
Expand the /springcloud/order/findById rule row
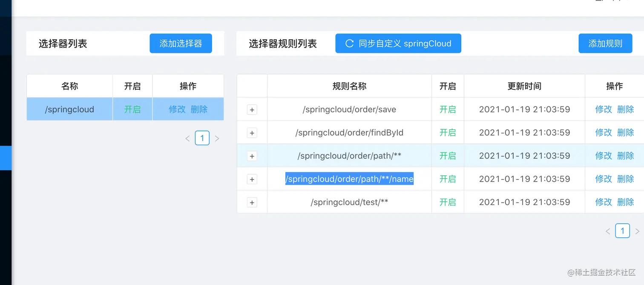(252, 133)
